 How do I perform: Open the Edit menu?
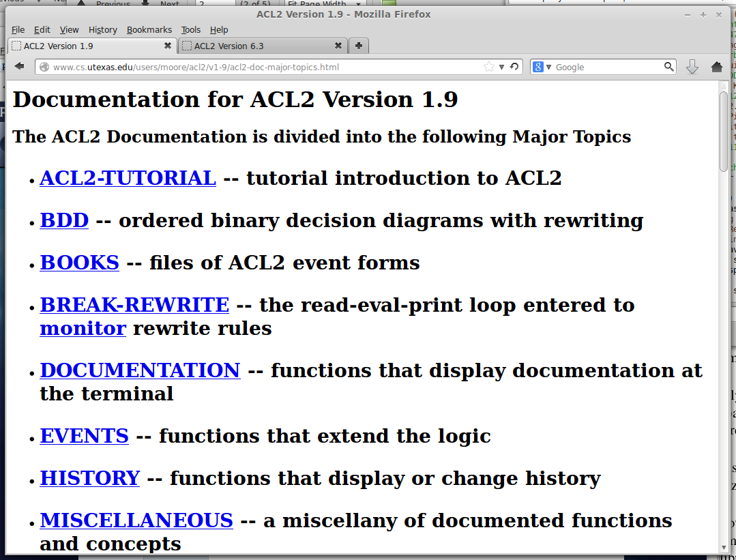(x=42, y=29)
